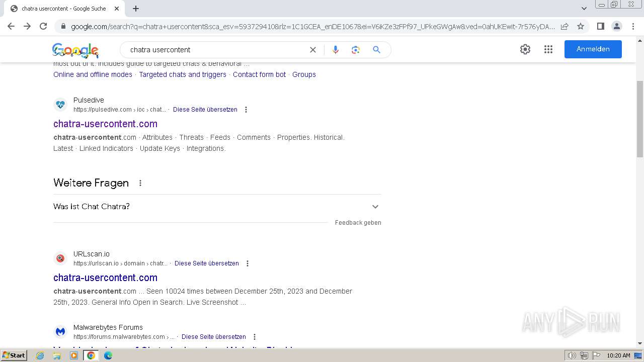Open the volume control in the system tray
The image size is (644, 362).
572,355
